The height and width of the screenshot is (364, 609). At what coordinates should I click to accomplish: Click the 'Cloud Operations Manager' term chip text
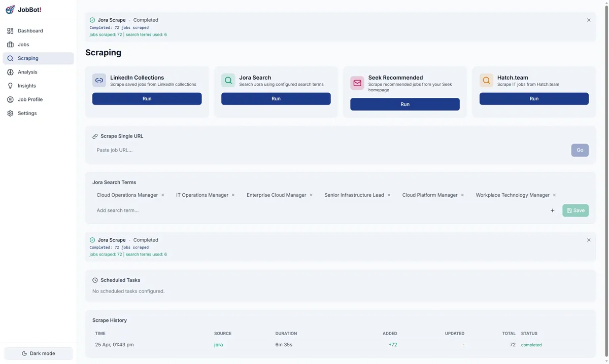tap(127, 195)
